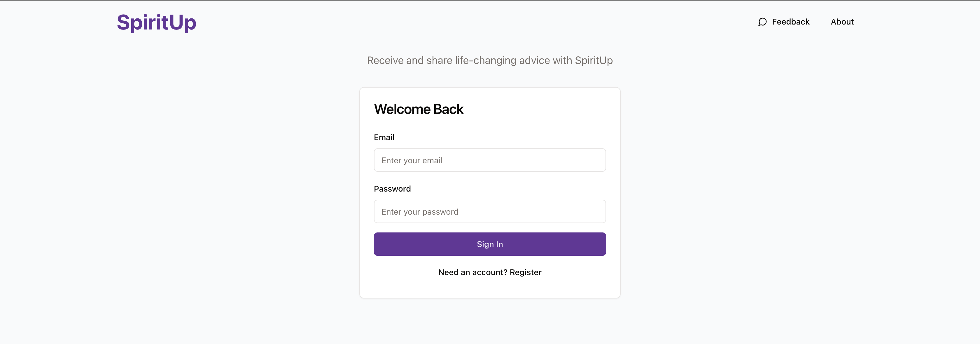Click the 'Enter your password' placeholder
980x344 pixels.
[420, 212]
